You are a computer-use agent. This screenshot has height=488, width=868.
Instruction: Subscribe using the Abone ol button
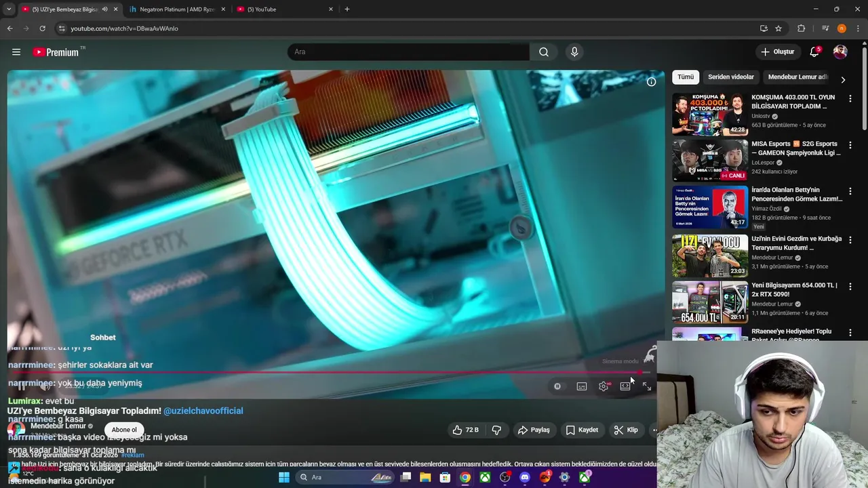point(124,430)
